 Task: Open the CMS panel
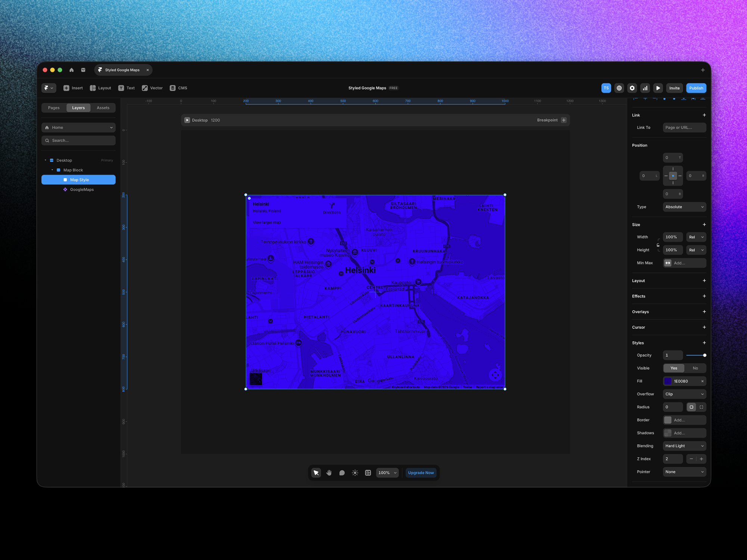coord(178,88)
